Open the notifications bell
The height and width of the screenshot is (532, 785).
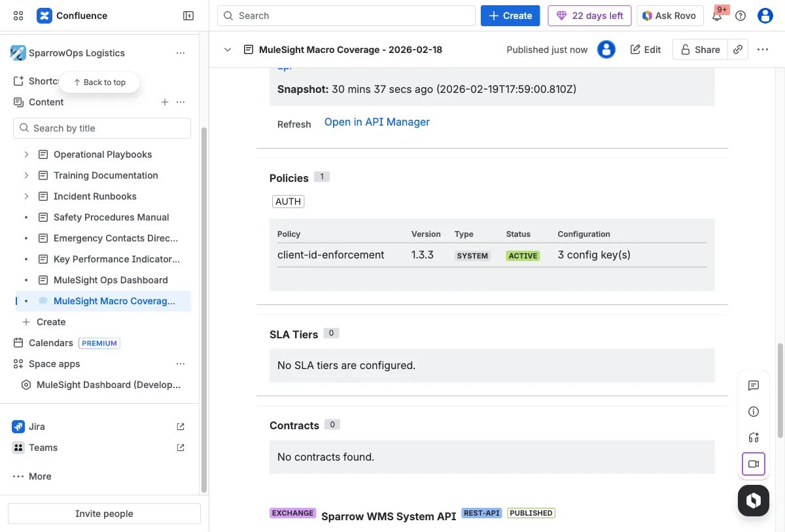(x=718, y=16)
